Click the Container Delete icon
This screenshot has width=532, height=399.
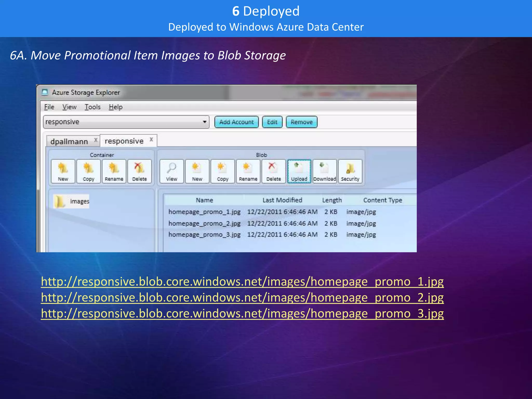(x=139, y=171)
